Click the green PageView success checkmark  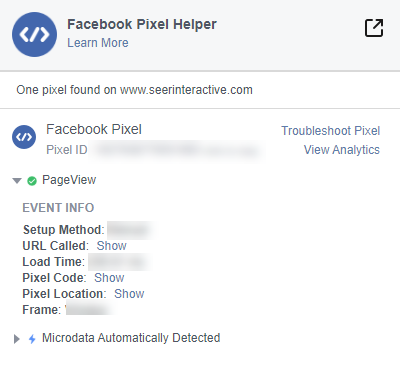pos(32,181)
